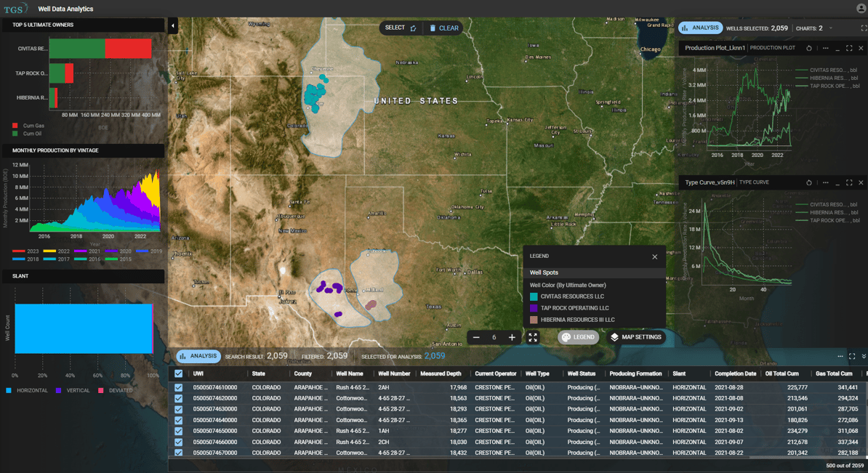Screen dimensions: 868x473
Task: Click TAP ROCK OPERATING LLC purple swatch
Action: click(534, 308)
